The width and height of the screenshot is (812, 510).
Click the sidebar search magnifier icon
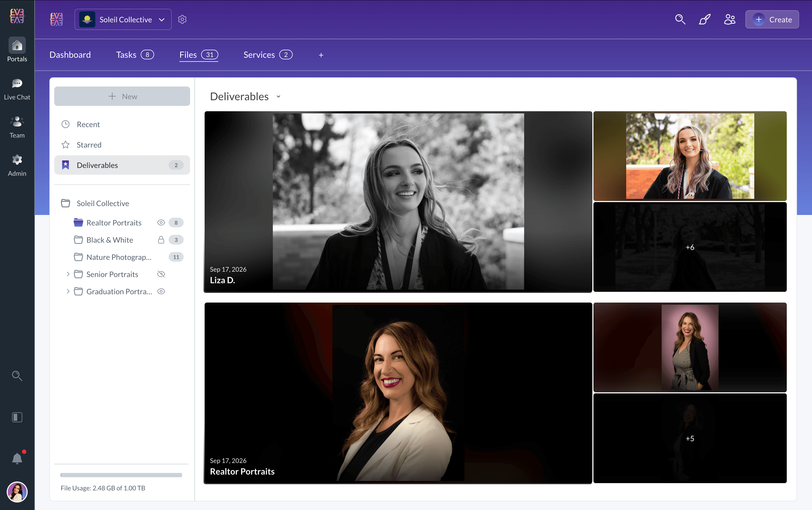point(17,376)
